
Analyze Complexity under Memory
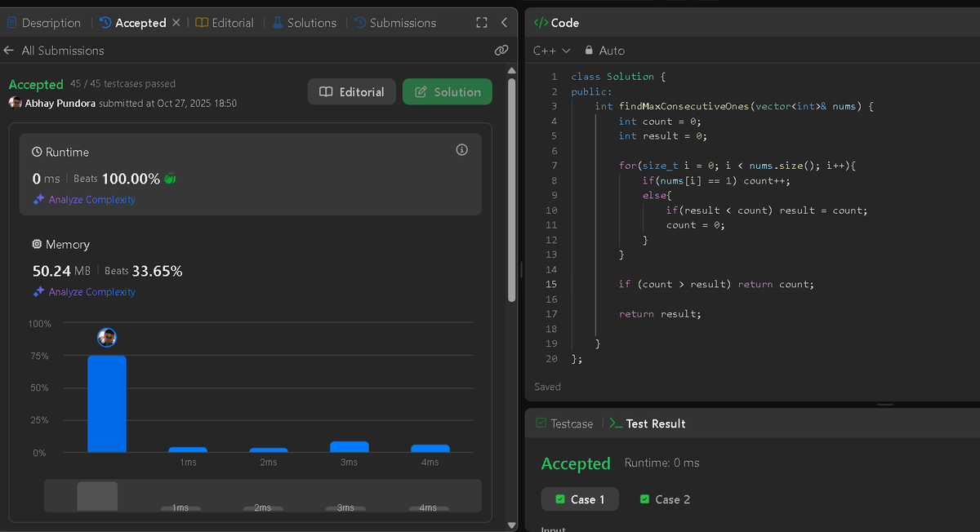91,292
